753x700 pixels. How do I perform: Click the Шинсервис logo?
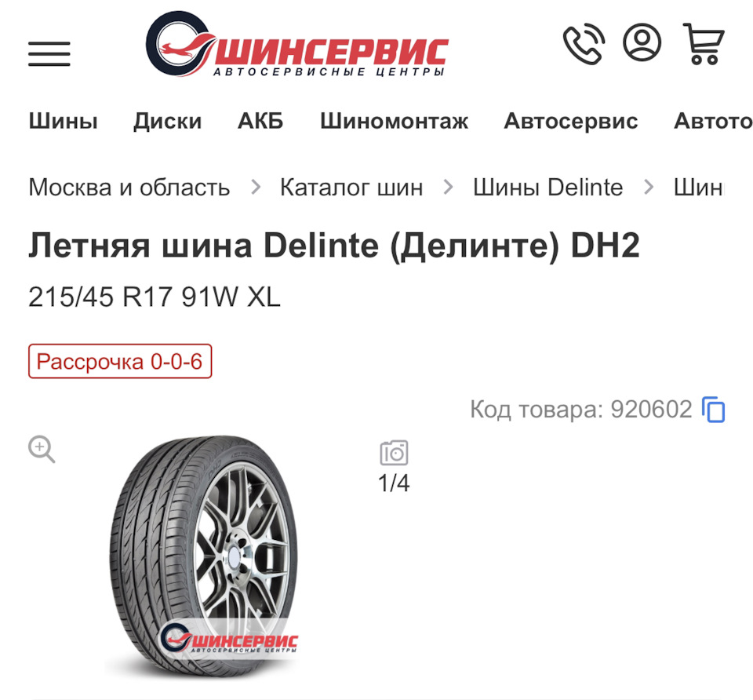click(297, 44)
